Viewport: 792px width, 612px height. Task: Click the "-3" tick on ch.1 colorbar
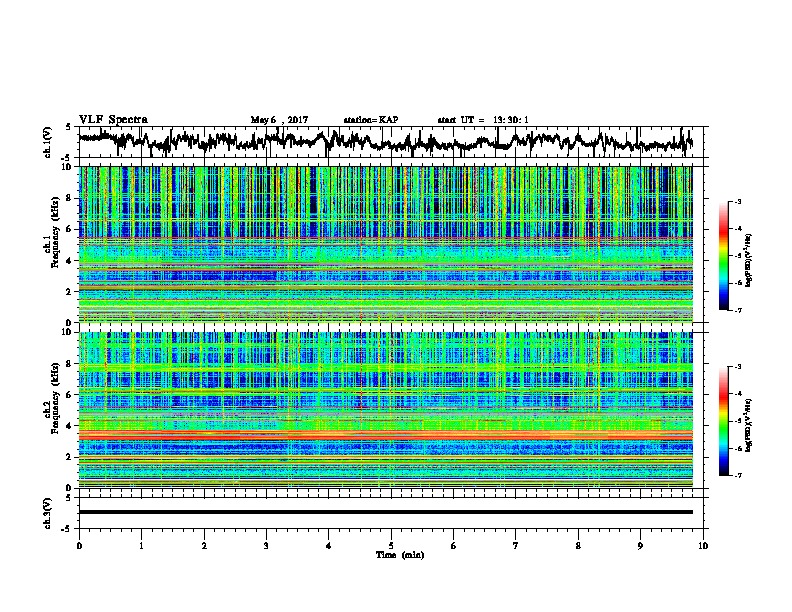tap(737, 201)
